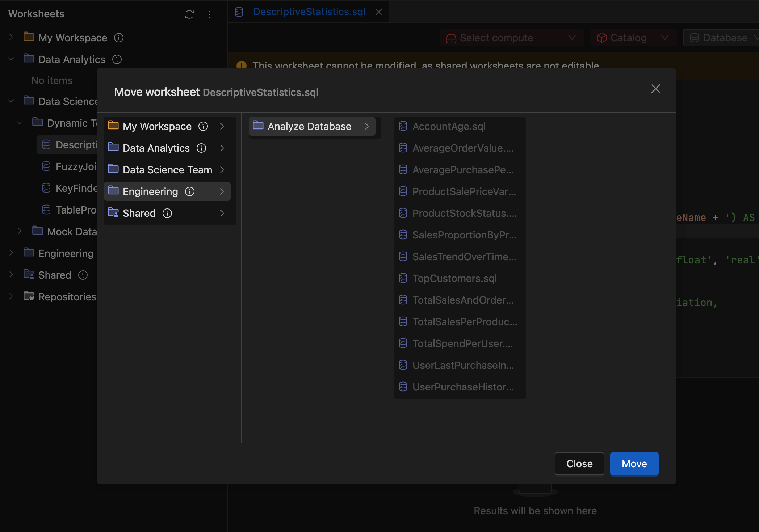Collapse the Dynamic folder in the sidebar
This screenshot has width=759, height=532.
pyautogui.click(x=20, y=123)
